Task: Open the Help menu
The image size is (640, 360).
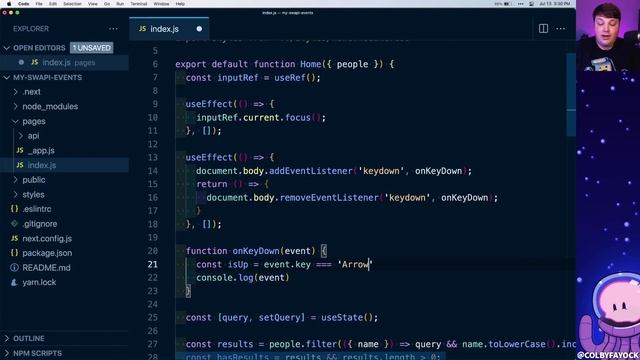Action: pos(180,4)
